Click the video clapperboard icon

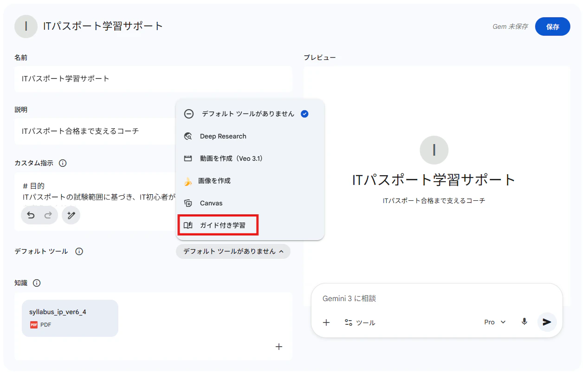click(188, 158)
